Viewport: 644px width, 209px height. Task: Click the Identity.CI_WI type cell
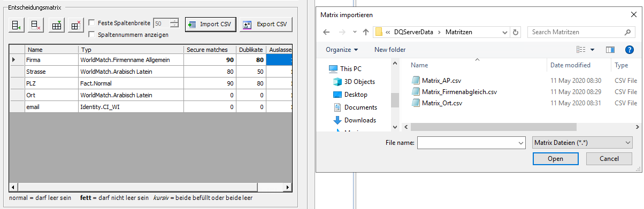coord(131,107)
